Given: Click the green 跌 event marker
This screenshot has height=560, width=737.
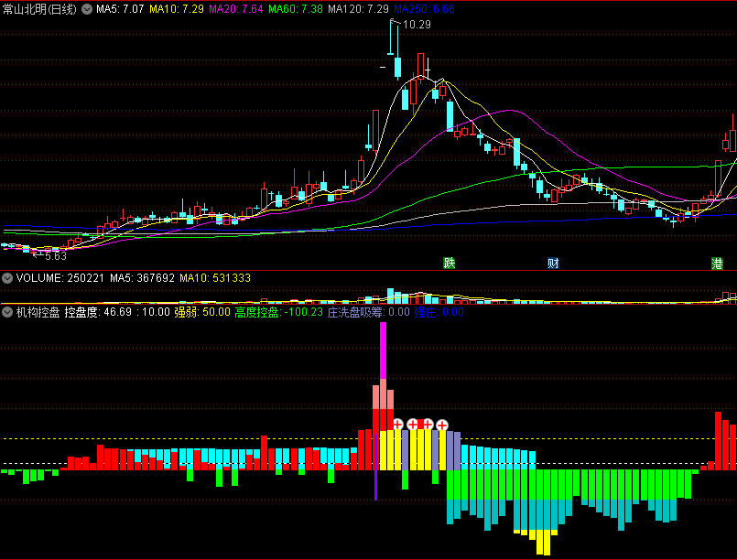Looking at the screenshot, I should click(450, 264).
